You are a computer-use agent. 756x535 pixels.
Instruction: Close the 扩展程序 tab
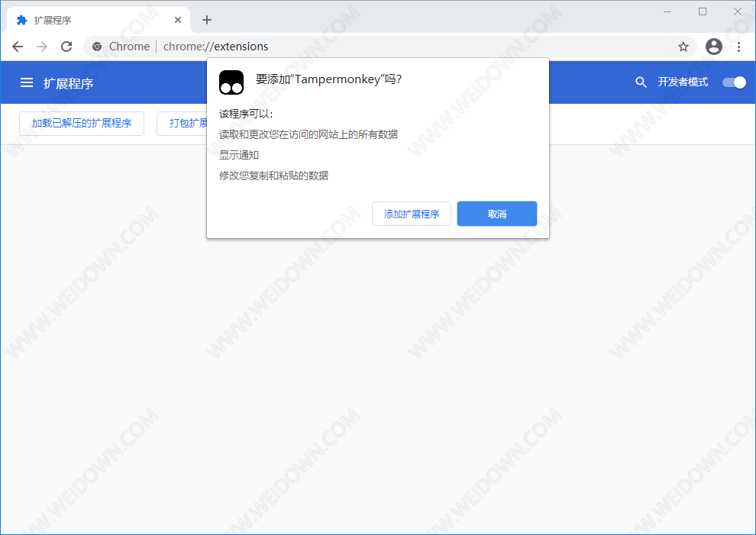click(178, 20)
